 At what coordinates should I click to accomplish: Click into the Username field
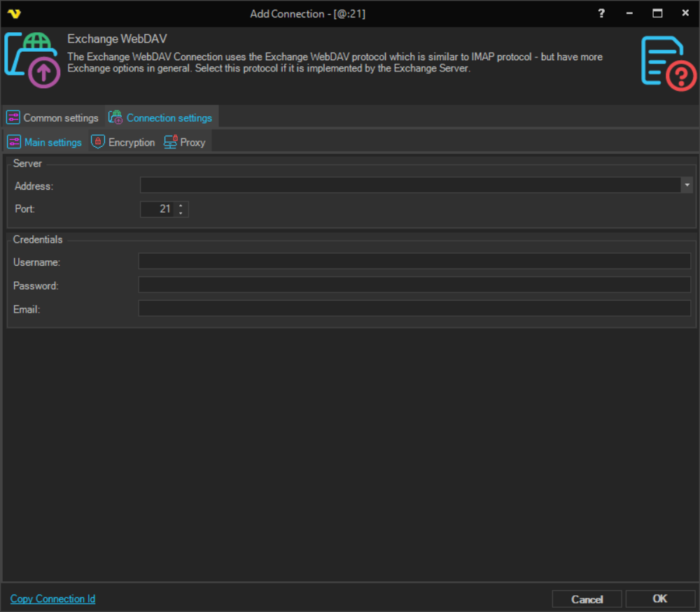coord(414,262)
